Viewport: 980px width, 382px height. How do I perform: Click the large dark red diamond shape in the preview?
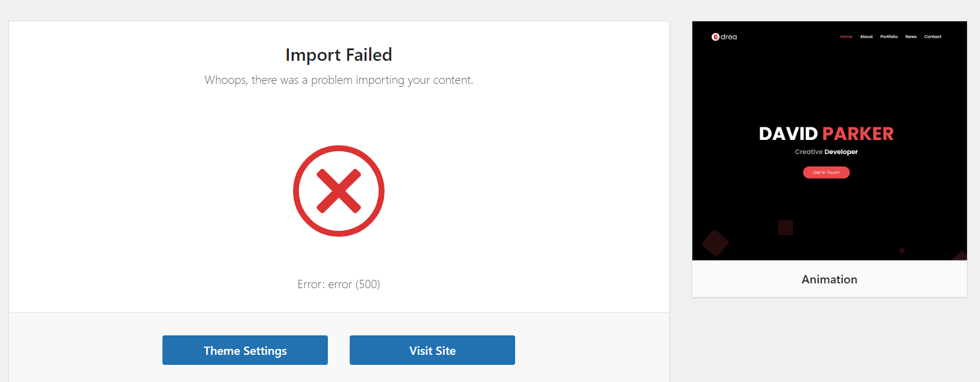point(715,243)
